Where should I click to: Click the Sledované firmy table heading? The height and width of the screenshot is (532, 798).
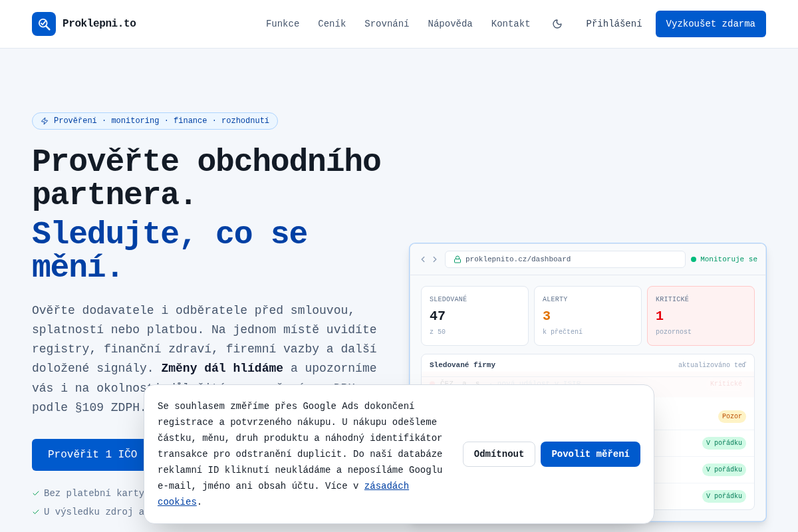click(462, 365)
